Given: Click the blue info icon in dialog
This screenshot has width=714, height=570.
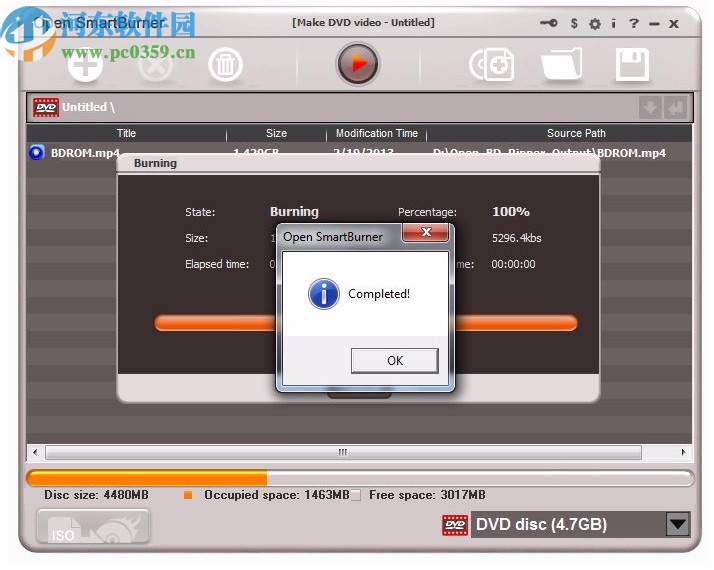Looking at the screenshot, I should (324, 294).
